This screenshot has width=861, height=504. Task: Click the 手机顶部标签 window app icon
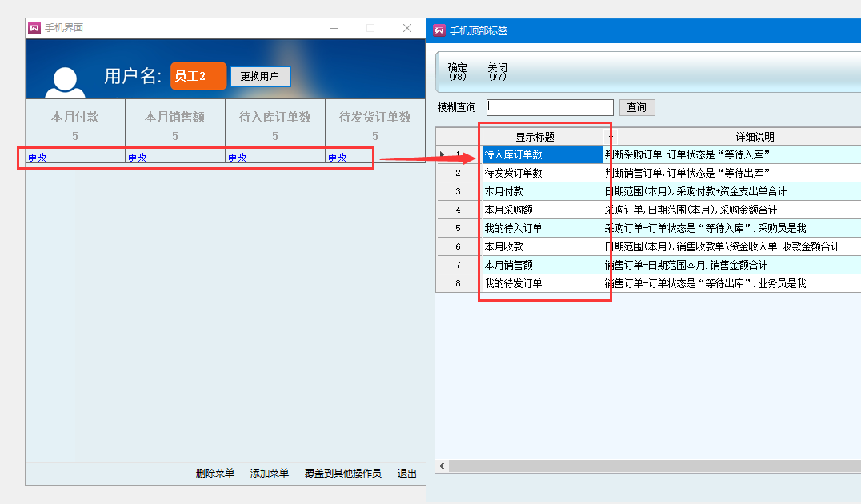point(439,31)
